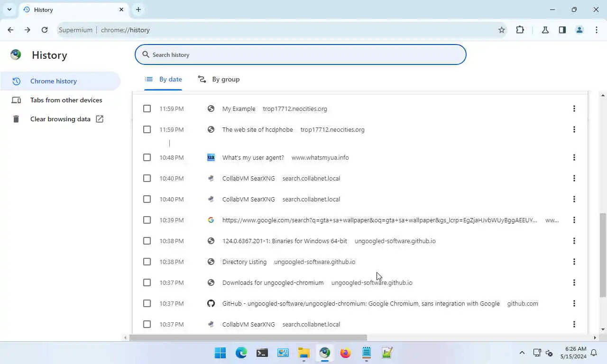Open Downloads for ungoogled-chromium link
The height and width of the screenshot is (364, 607).
tap(273, 282)
